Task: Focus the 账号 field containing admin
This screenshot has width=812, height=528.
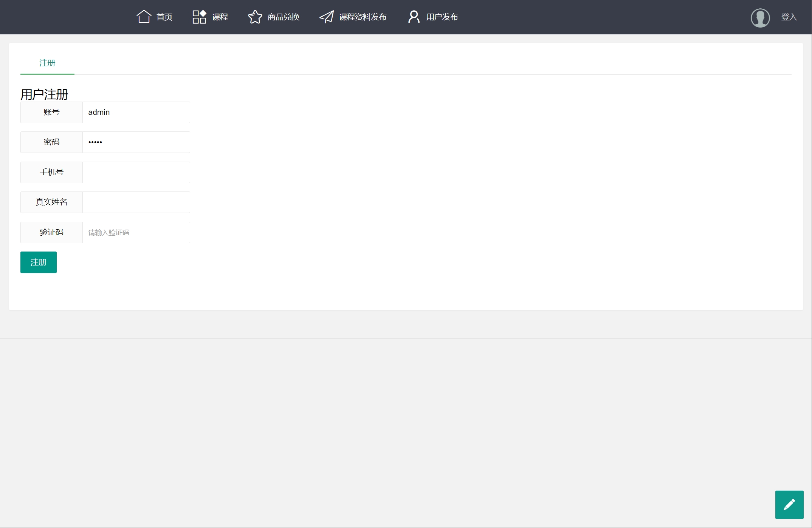Action: (136, 113)
